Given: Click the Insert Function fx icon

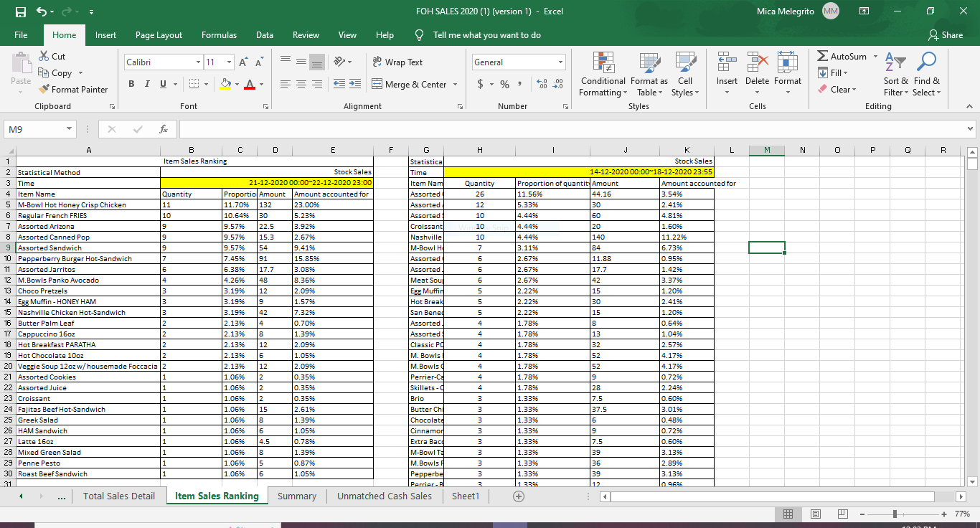Looking at the screenshot, I should (164, 129).
